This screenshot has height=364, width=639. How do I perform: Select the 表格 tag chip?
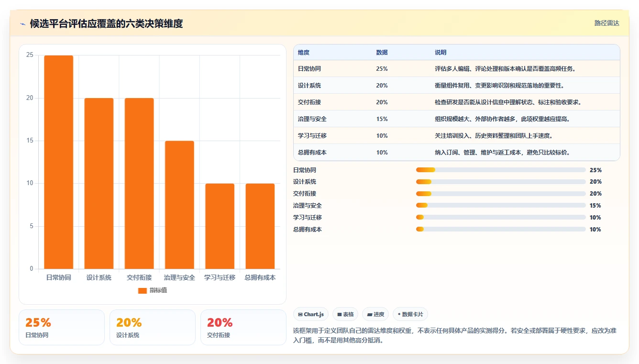coord(345,314)
